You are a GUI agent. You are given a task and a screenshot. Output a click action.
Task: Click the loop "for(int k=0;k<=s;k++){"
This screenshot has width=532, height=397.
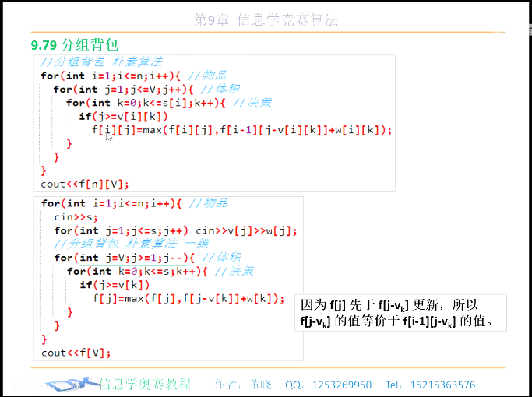[x=137, y=271]
